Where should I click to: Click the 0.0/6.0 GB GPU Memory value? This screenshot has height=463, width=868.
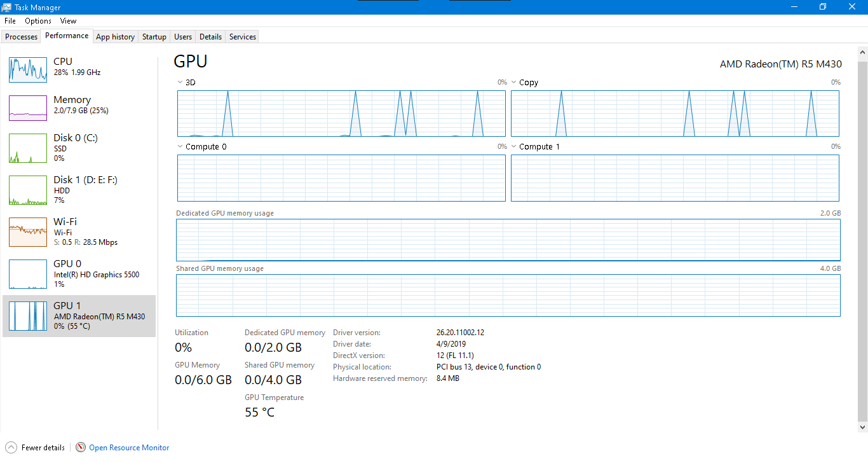pyautogui.click(x=203, y=380)
